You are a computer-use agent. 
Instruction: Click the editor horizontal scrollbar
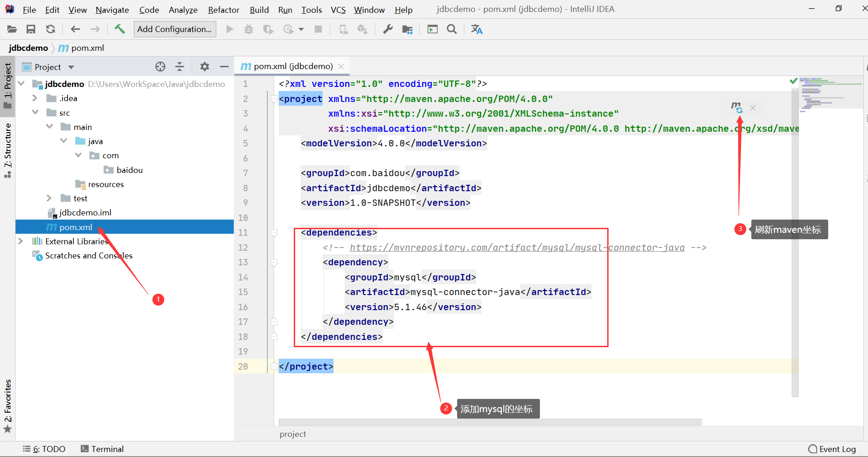[490, 422]
